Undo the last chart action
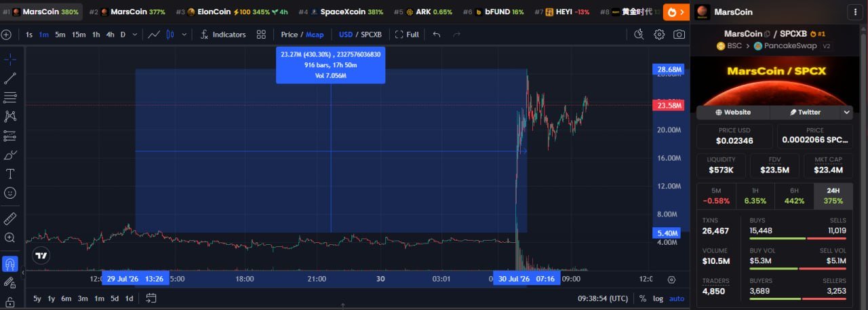 point(436,35)
